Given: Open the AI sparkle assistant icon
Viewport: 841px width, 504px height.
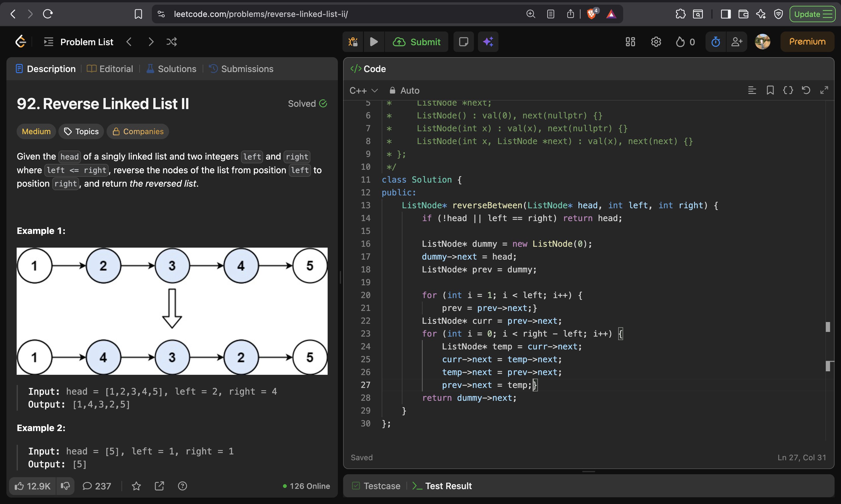Looking at the screenshot, I should click(488, 42).
